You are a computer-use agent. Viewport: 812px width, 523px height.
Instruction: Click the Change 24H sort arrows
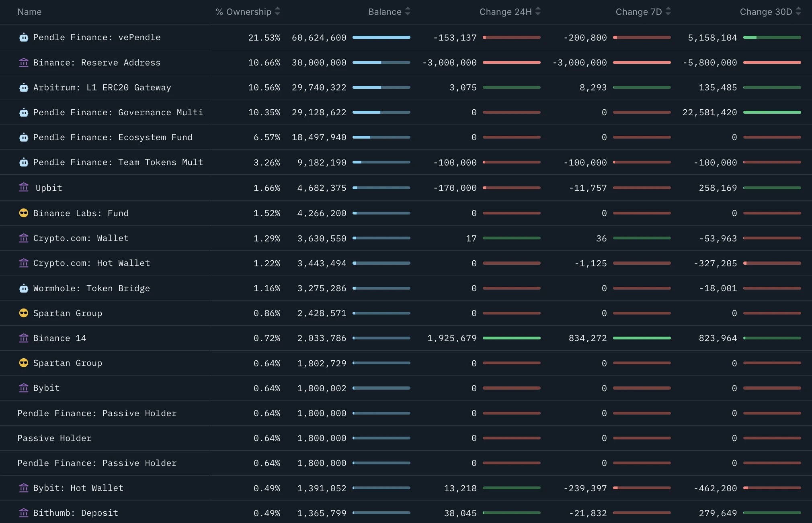(x=538, y=12)
